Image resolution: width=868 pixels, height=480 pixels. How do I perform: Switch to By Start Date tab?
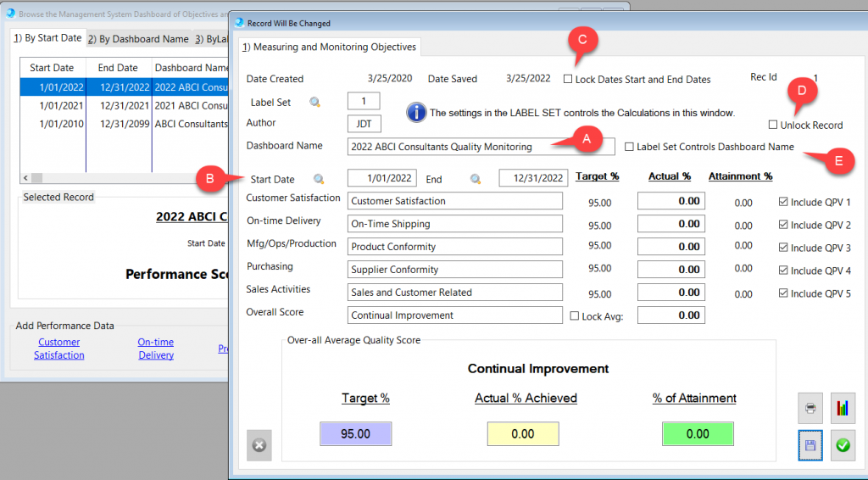(48, 37)
